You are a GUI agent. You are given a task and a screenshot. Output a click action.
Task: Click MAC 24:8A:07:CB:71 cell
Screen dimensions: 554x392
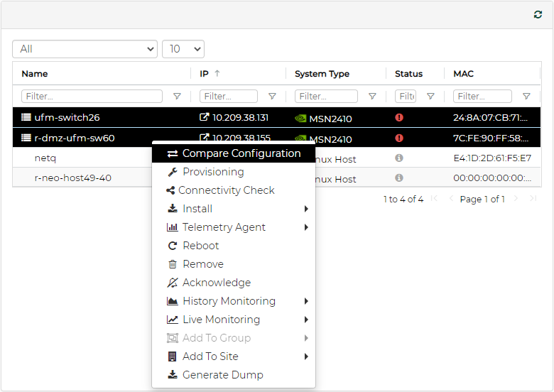[490, 117]
